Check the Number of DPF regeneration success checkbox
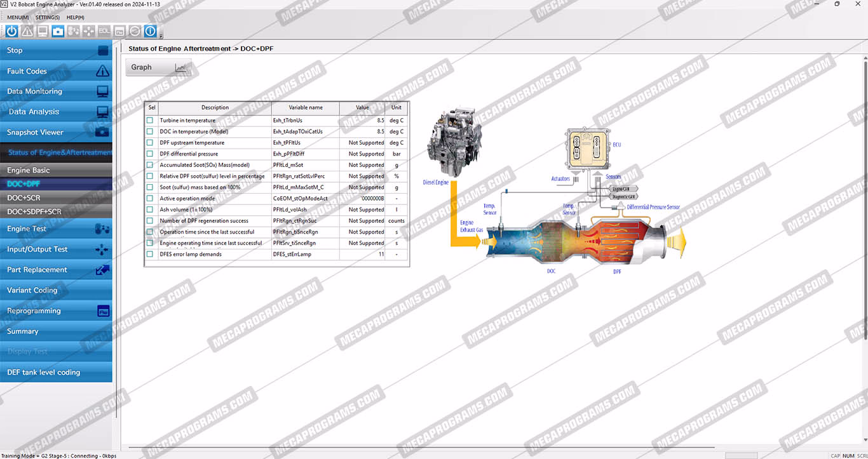 150,220
